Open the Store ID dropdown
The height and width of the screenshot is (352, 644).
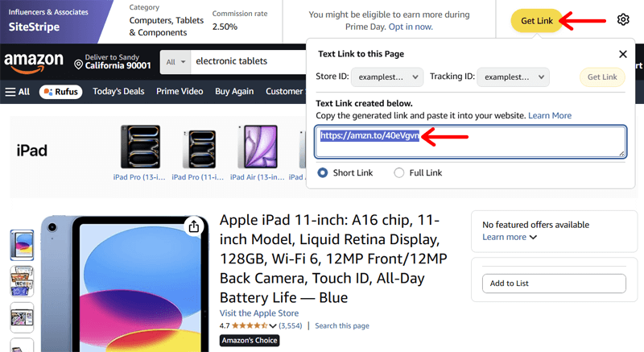(x=387, y=77)
